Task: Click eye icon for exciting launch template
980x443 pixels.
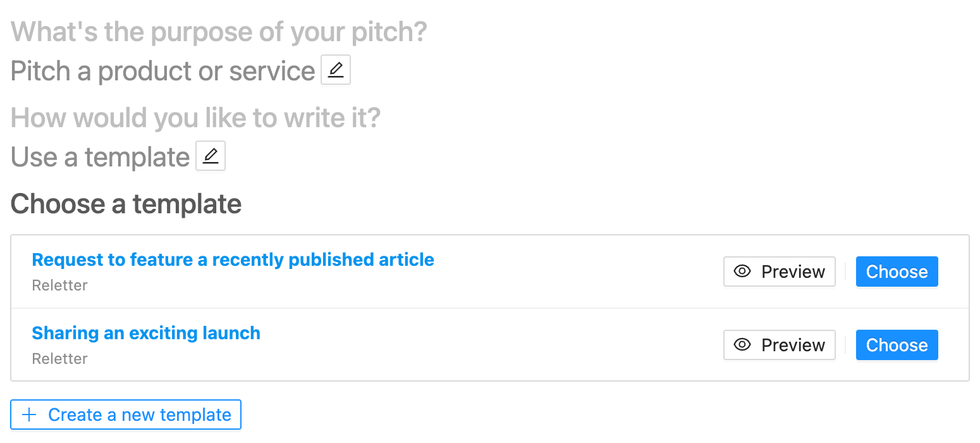Action: coord(742,345)
